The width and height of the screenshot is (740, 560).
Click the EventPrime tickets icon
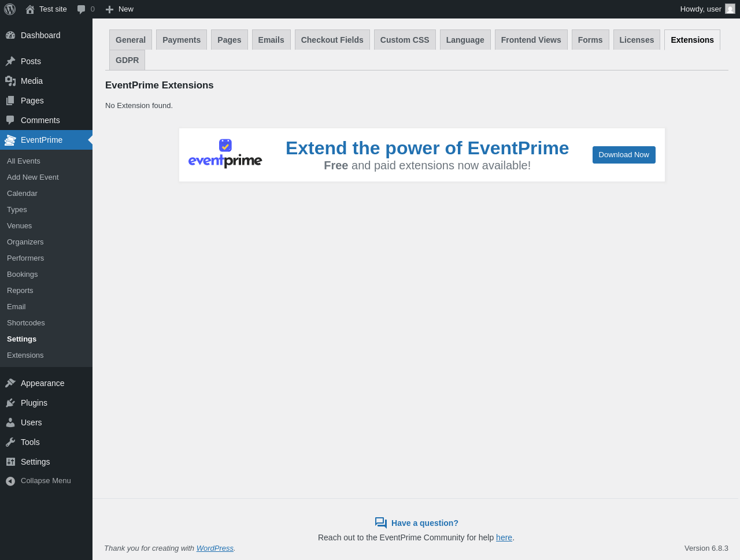10,140
